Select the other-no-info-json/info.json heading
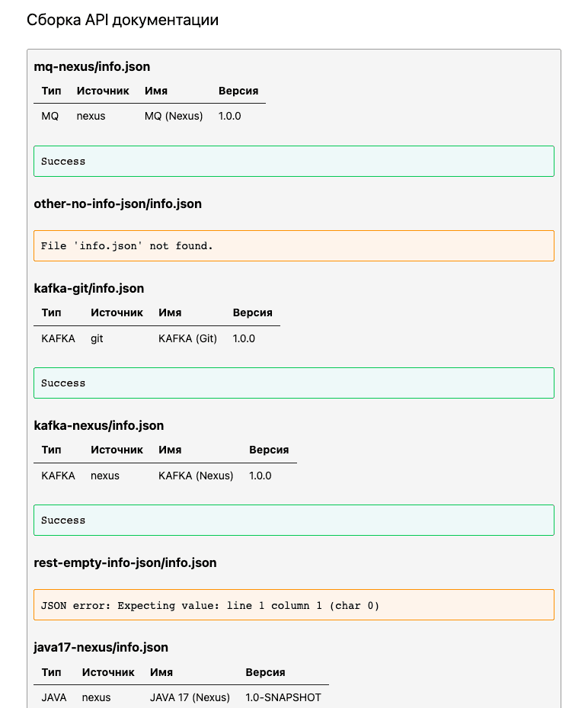 coord(117,204)
